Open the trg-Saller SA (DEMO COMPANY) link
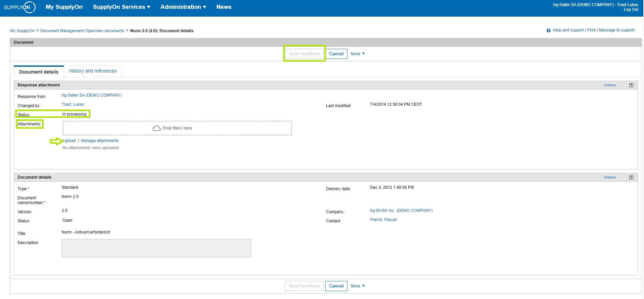Image resolution: width=644 pixels, height=299 pixels. (92, 95)
